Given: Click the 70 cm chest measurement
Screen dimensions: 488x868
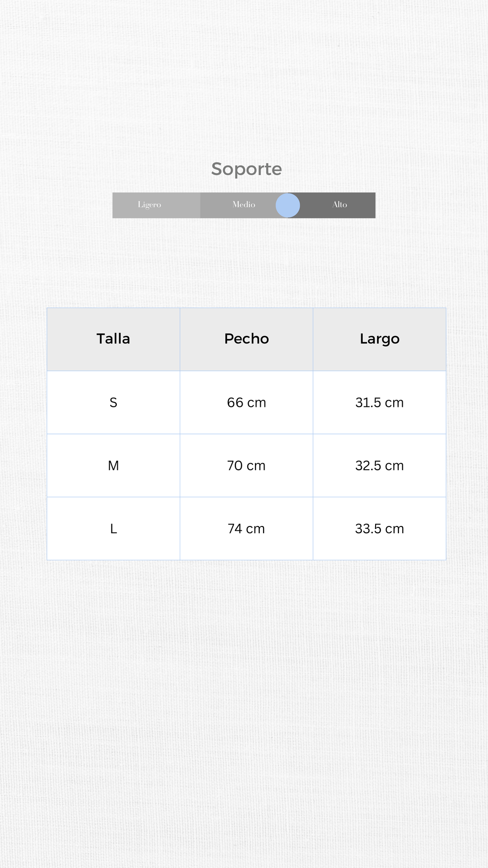Looking at the screenshot, I should pyautogui.click(x=246, y=465).
